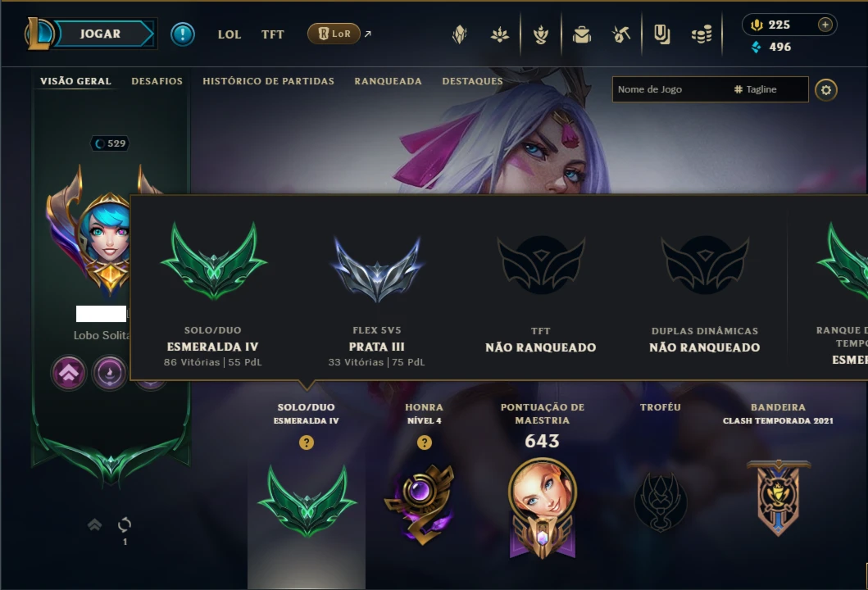
Task: Click the blue notification alert icon
Action: pyautogui.click(x=182, y=34)
